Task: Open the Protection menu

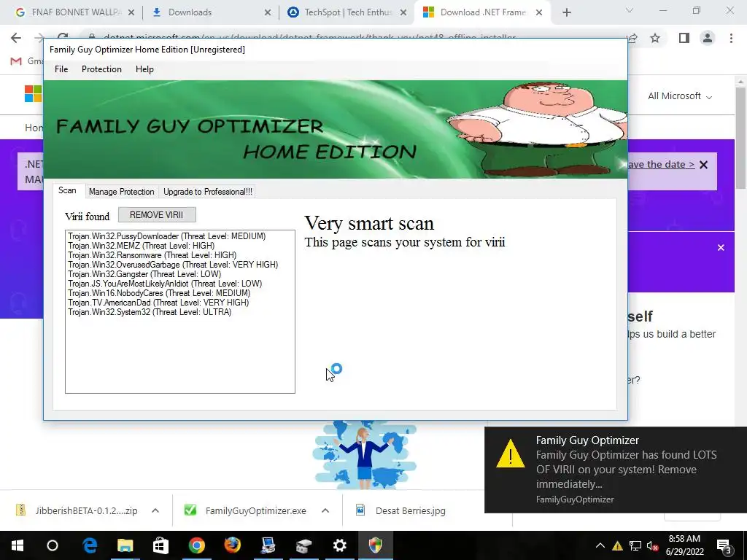Action: click(x=101, y=69)
